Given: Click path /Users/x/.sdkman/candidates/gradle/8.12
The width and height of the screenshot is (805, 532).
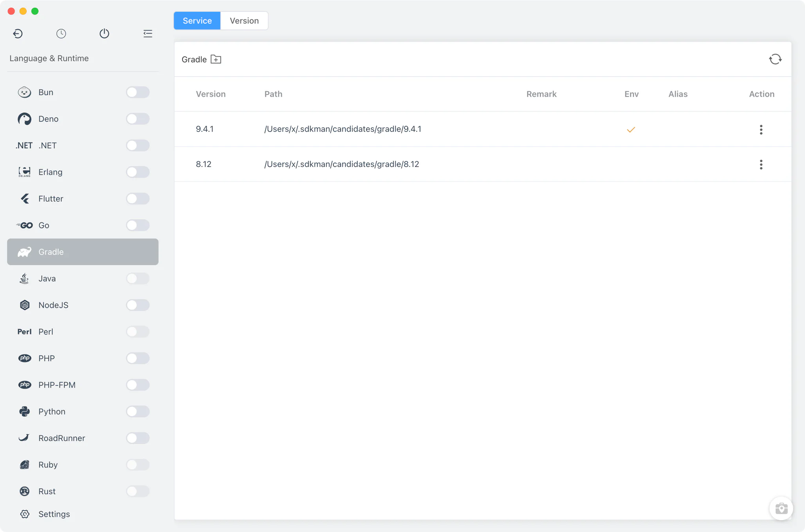Looking at the screenshot, I should pos(342,164).
